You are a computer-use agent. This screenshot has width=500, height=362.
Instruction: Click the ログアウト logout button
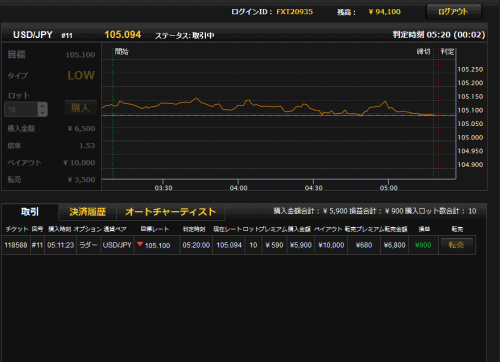click(454, 12)
